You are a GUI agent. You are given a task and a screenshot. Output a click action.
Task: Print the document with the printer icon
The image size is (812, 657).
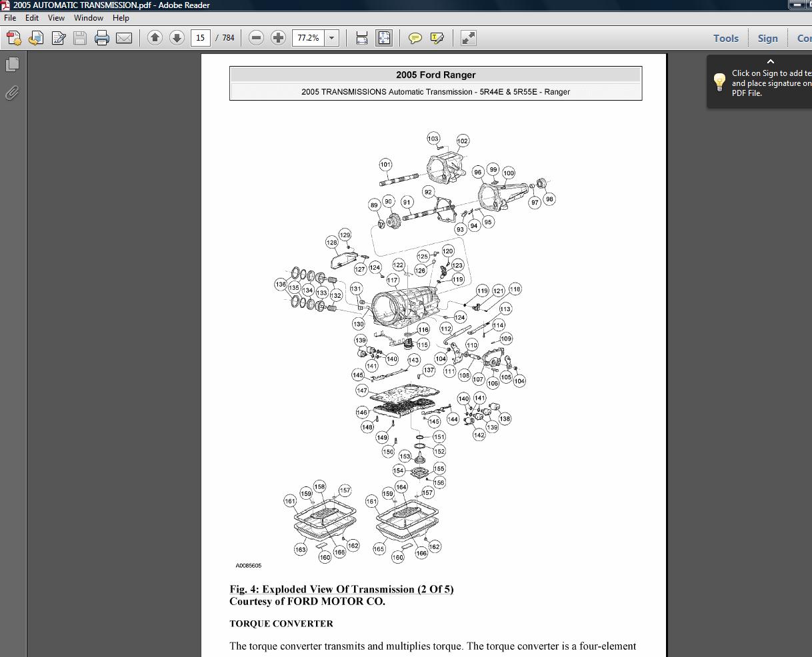point(102,38)
